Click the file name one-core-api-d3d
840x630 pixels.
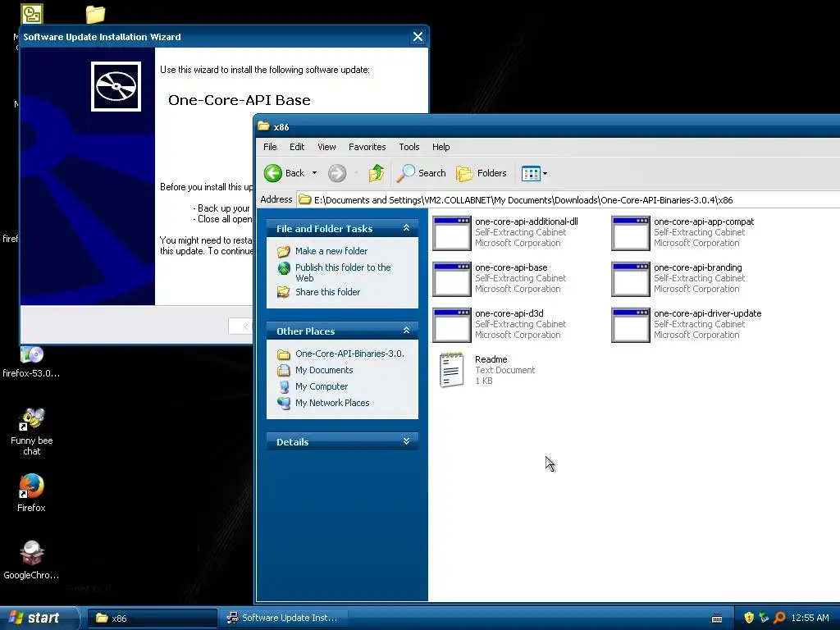[x=509, y=313]
